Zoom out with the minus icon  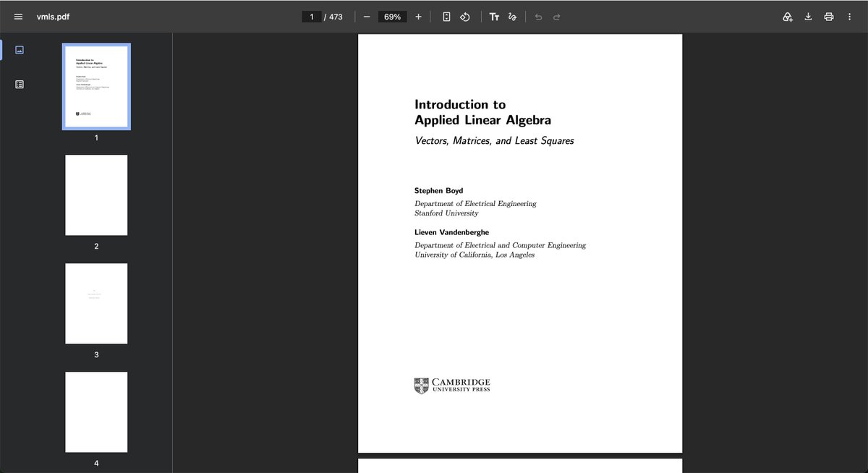pos(367,17)
